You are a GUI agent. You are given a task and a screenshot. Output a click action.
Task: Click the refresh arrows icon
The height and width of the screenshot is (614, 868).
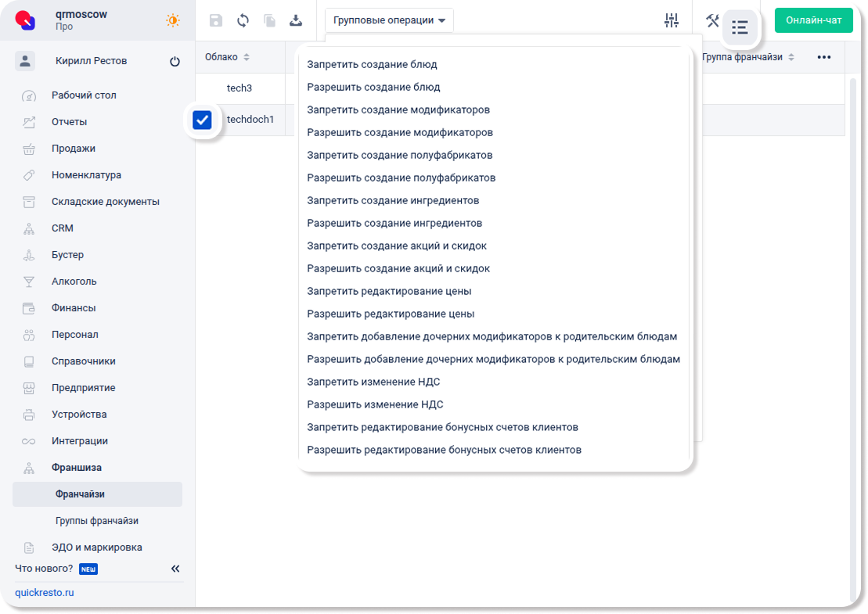[x=243, y=21]
